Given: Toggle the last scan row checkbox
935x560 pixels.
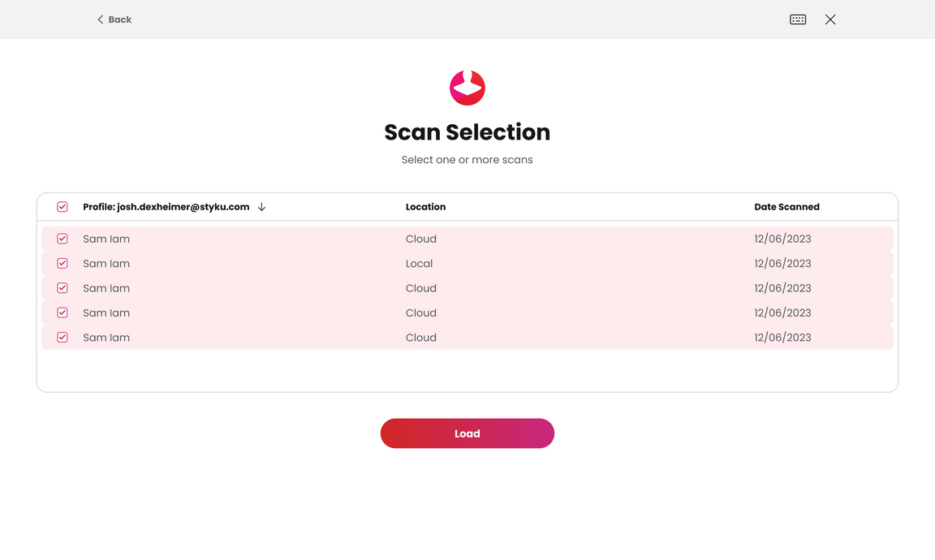Looking at the screenshot, I should tap(62, 338).
